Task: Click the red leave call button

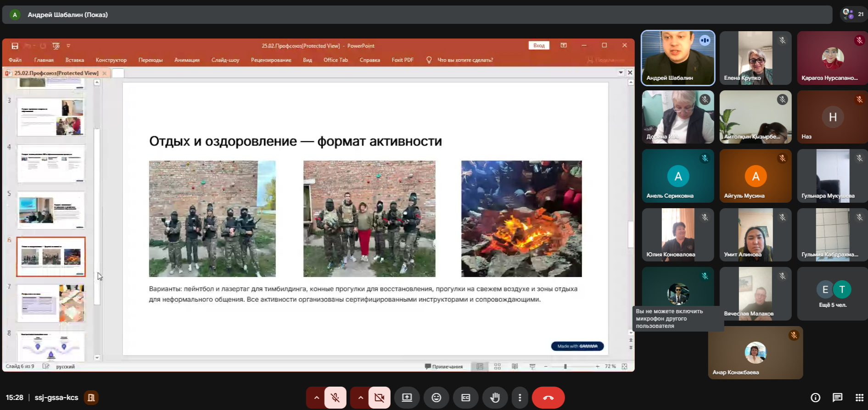Action: pos(548,398)
